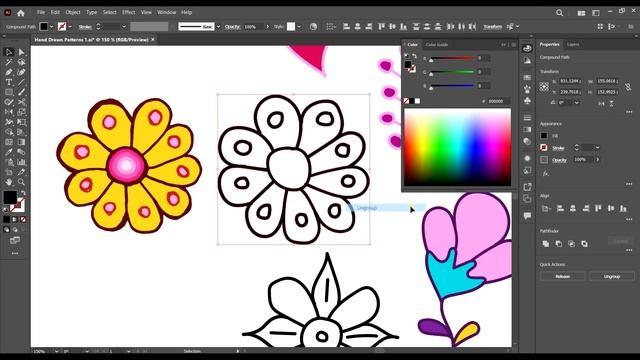The image size is (640, 360).
Task: Select the Paintbrush tool
Action: coord(21,92)
